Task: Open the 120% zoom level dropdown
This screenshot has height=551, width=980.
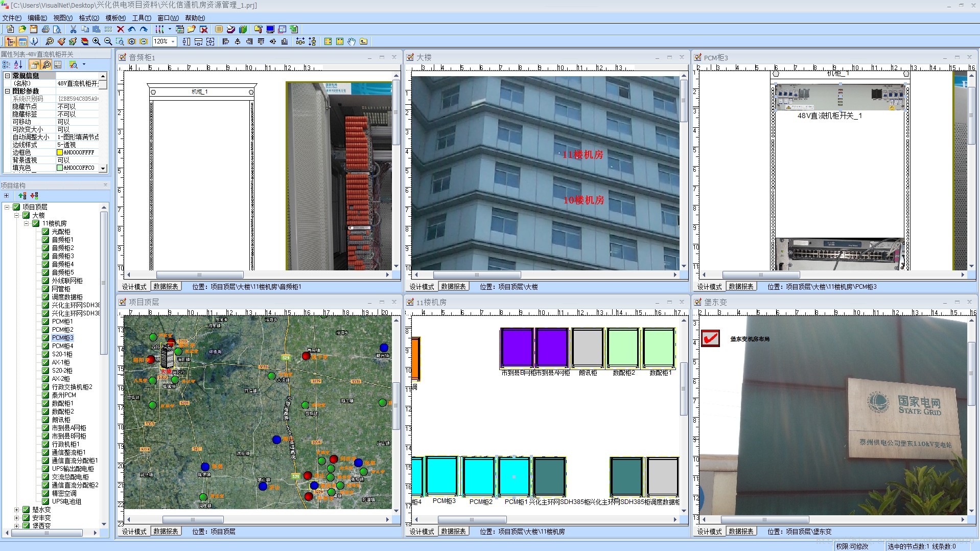Action: 174,41
